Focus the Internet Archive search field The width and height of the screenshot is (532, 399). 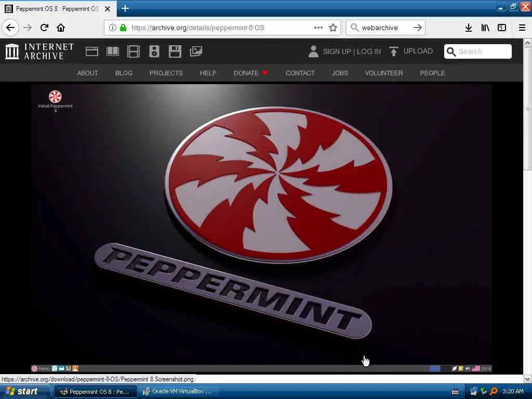pyautogui.click(x=478, y=51)
